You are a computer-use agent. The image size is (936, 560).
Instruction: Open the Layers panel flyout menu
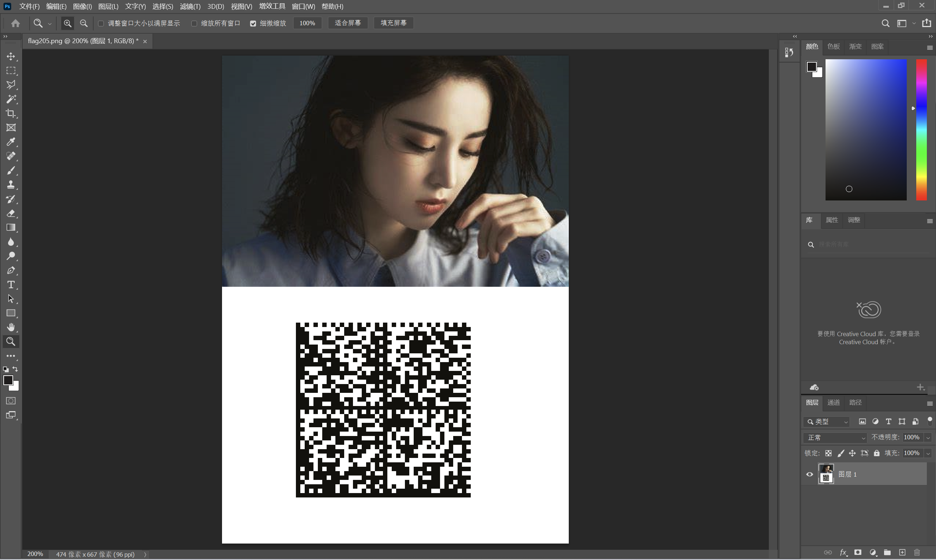929,404
